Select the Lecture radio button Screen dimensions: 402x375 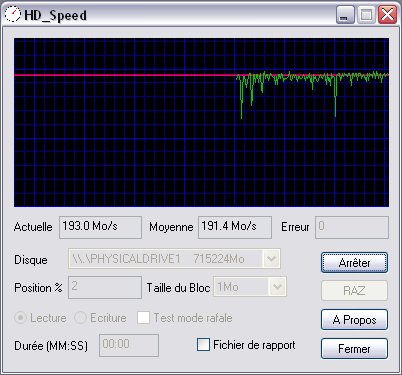tap(20, 318)
